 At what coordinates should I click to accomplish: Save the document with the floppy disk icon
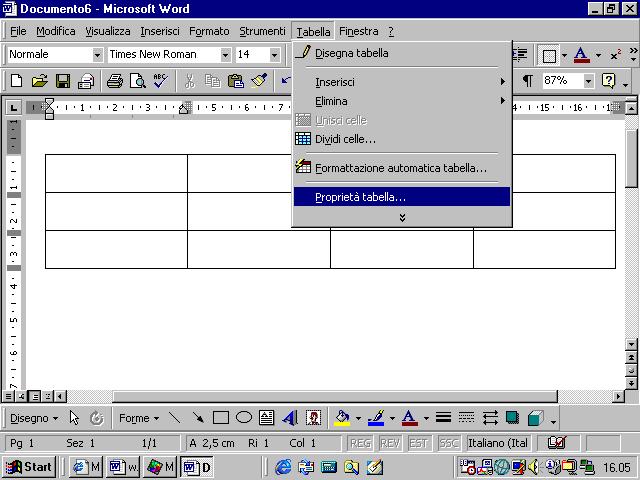(63, 81)
